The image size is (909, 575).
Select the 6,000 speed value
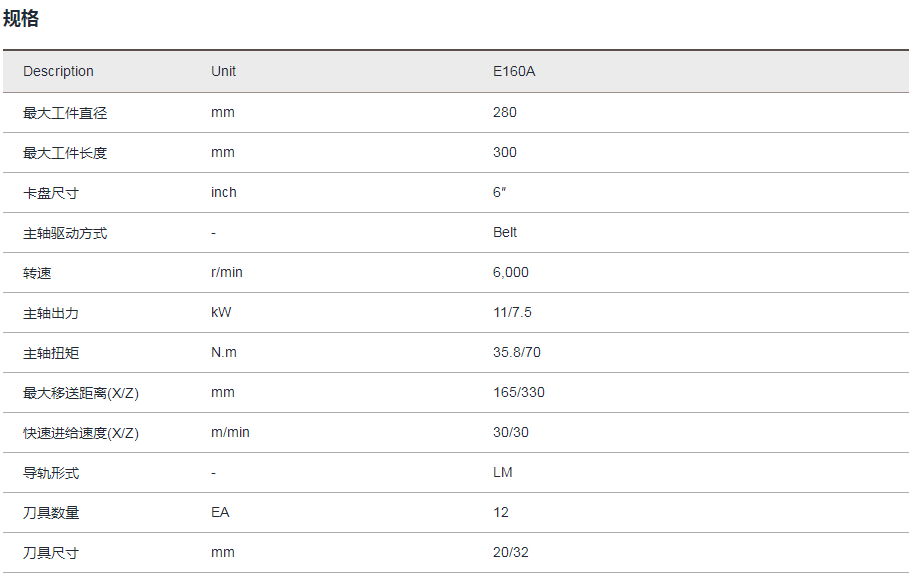(511, 272)
